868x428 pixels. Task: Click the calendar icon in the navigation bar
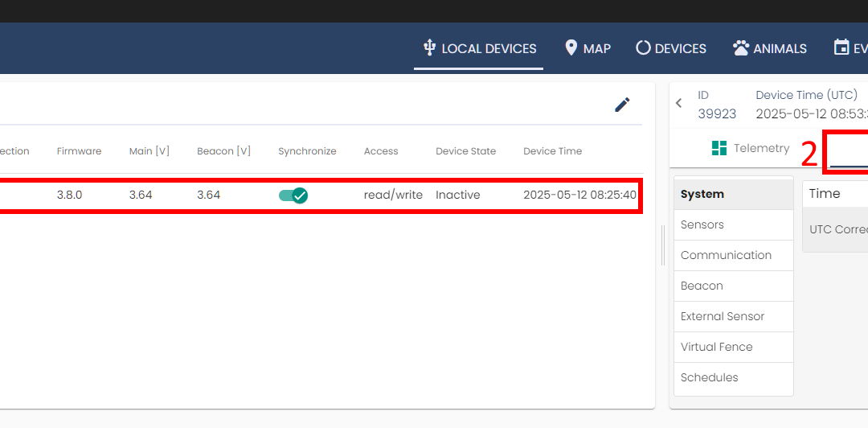pos(841,47)
